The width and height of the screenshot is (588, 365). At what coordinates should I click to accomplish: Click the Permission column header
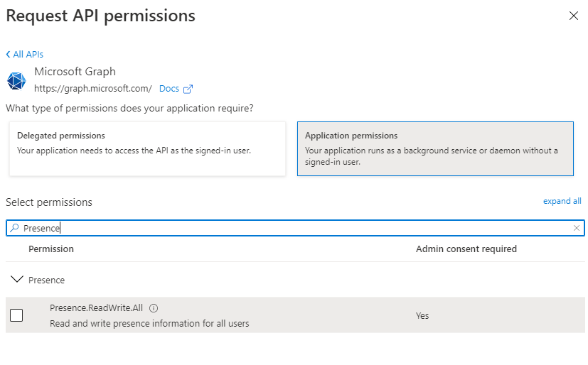click(51, 249)
